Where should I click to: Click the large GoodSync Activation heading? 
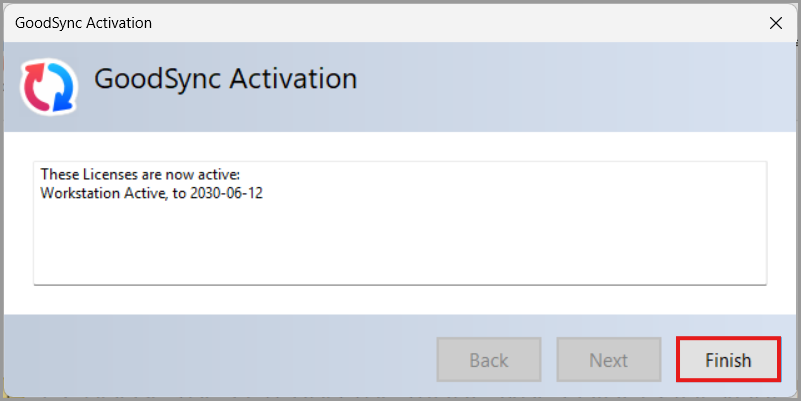(225, 79)
